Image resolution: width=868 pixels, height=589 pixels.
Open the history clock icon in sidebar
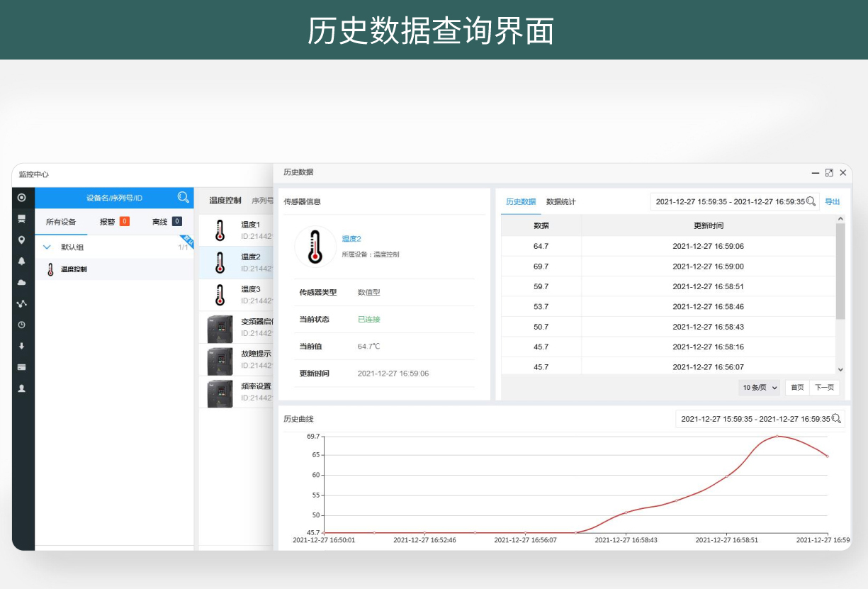22,325
